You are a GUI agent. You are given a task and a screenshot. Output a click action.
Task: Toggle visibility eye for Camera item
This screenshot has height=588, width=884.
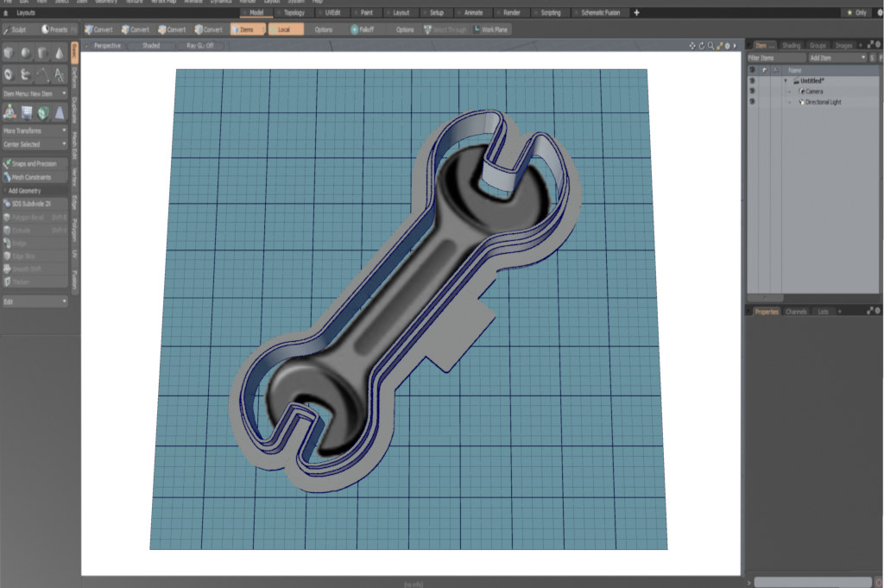(752, 92)
